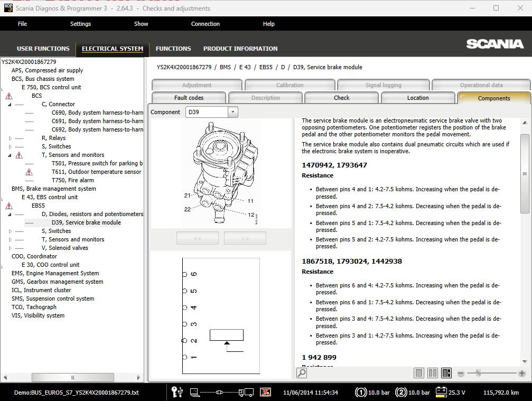
Task: Click the battery voltage icon
Action: [441, 392]
